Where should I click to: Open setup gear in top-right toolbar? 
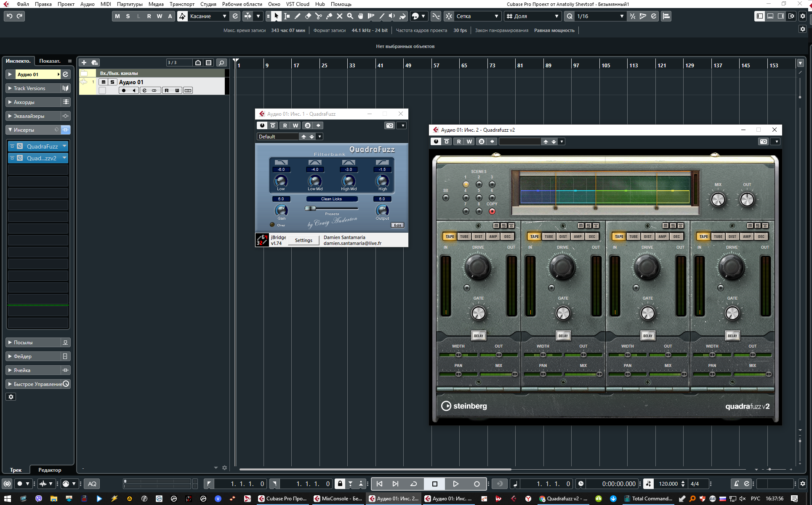(x=803, y=16)
